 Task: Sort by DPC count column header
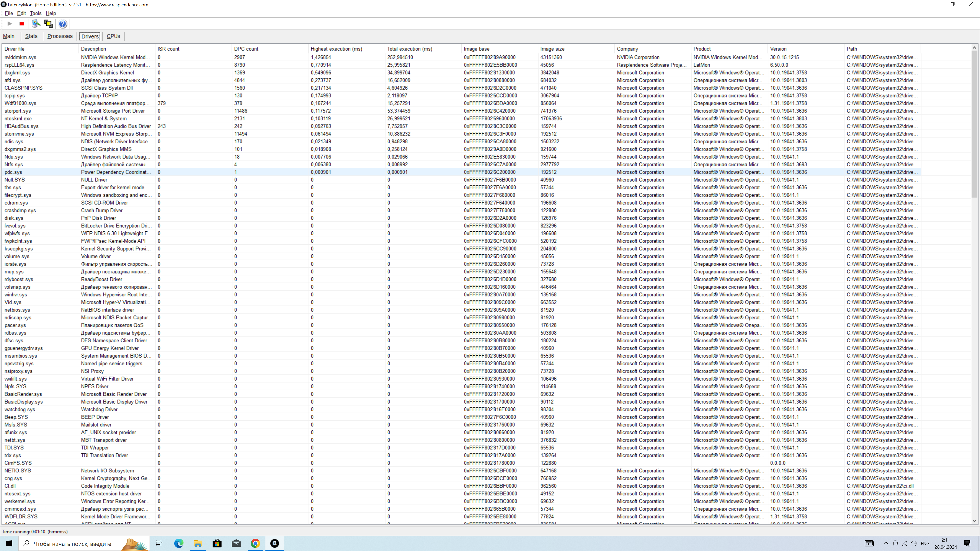[x=246, y=49]
